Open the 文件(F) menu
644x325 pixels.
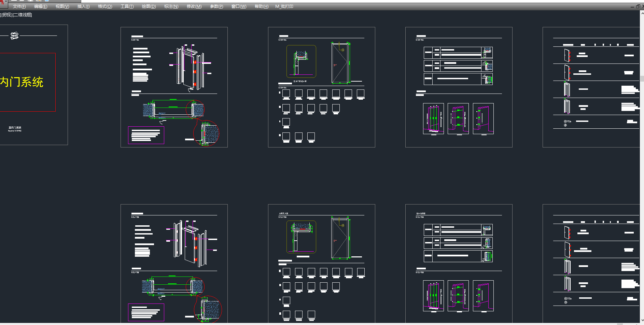tap(19, 6)
